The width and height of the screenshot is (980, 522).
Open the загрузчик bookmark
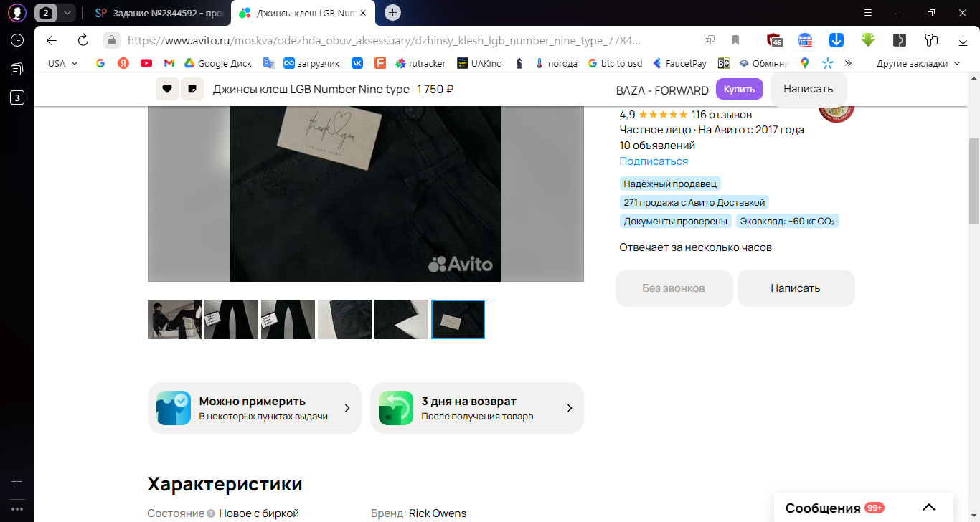pos(311,63)
